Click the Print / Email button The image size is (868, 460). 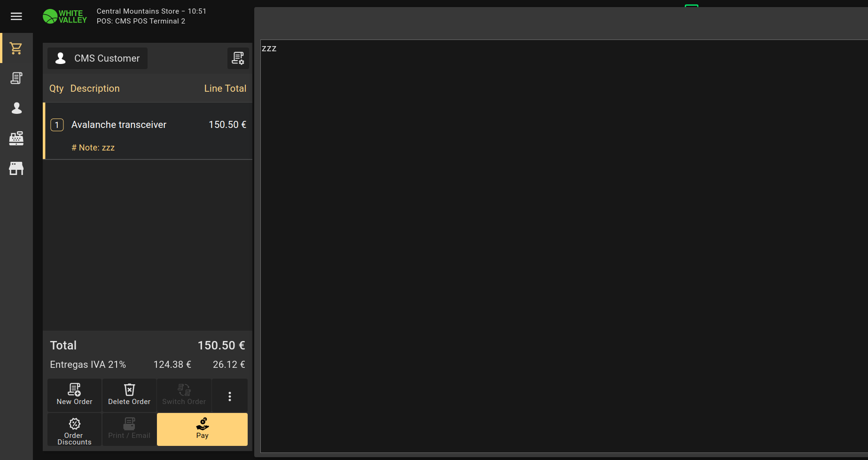129,429
